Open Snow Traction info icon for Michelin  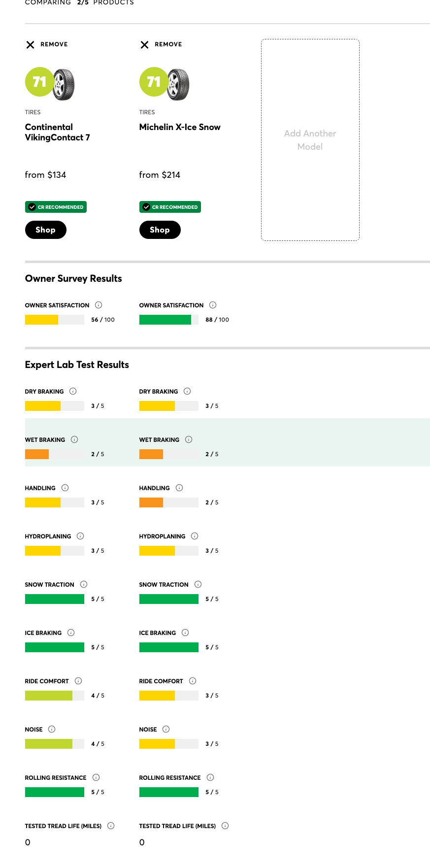[198, 584]
